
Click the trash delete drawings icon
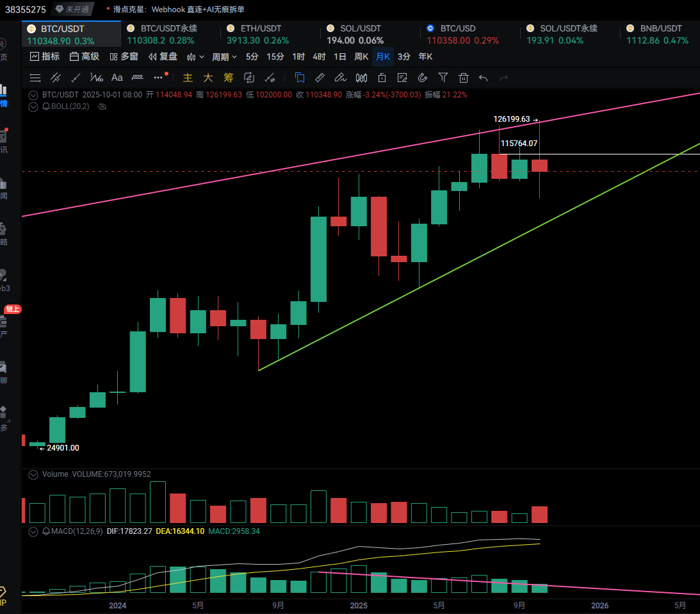[463, 78]
